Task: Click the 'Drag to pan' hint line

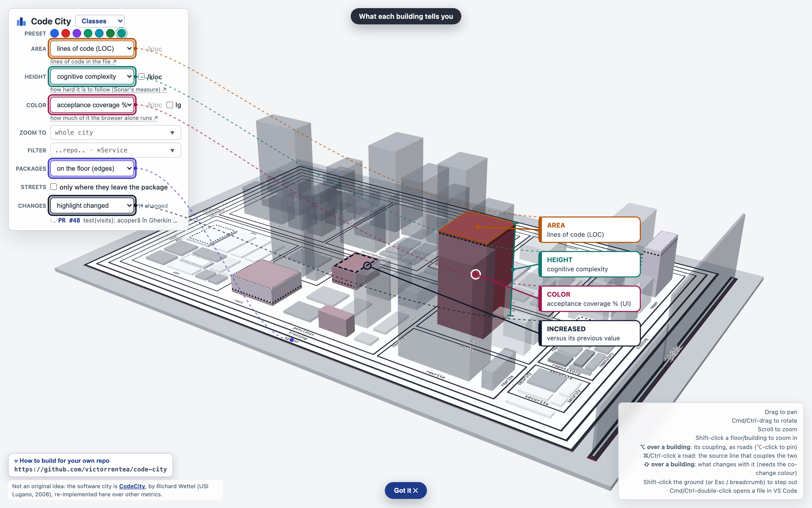Action: 781,412
